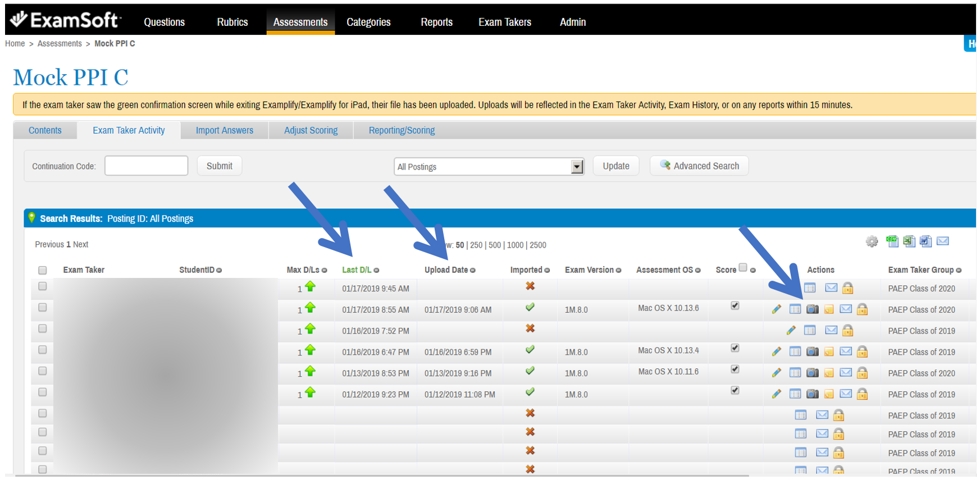
Task: Open table icon in 01/13/2019 8:53 PM row
Action: click(795, 373)
